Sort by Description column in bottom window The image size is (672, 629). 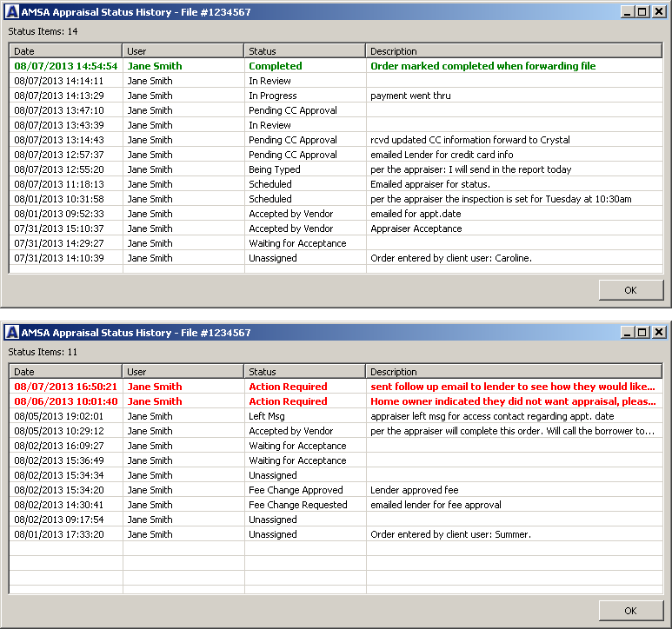[515, 372]
